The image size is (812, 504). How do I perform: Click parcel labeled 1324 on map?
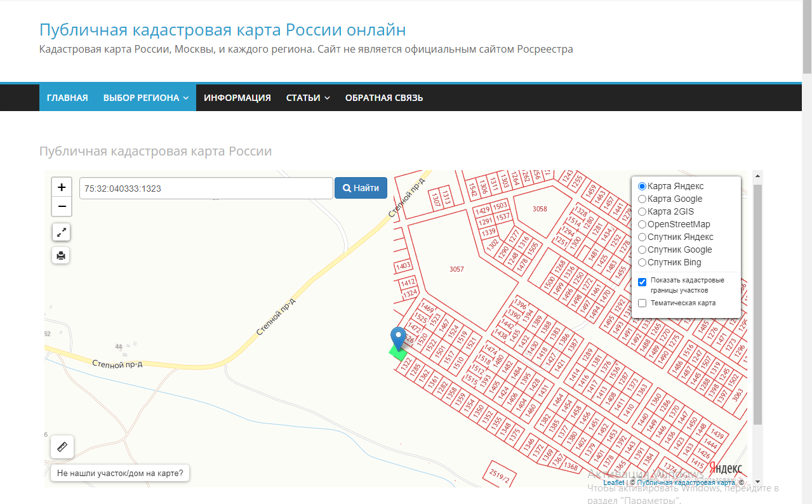click(x=411, y=293)
